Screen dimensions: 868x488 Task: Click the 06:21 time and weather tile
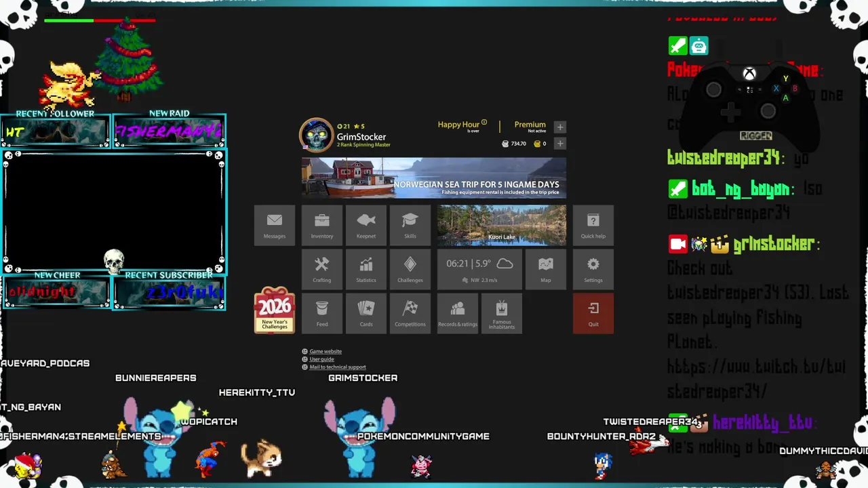(480, 269)
